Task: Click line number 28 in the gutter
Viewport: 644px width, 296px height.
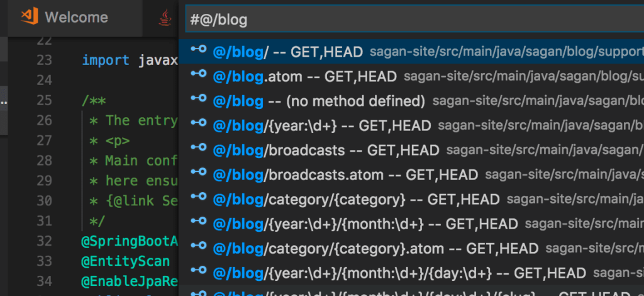Action: (x=44, y=160)
